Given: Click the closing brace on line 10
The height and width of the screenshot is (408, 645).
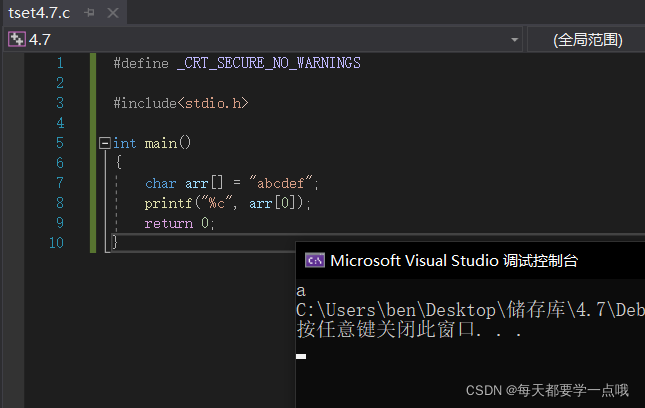Looking at the screenshot, I should [115, 243].
